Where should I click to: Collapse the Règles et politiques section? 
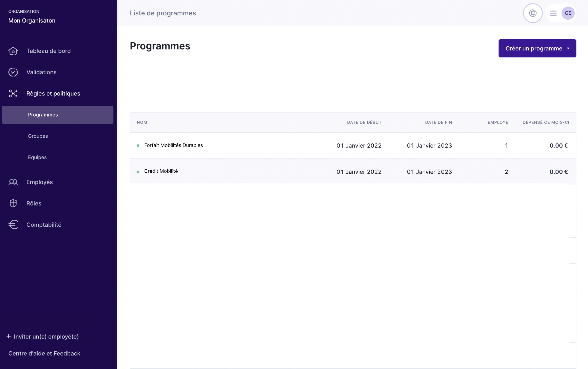(53, 94)
